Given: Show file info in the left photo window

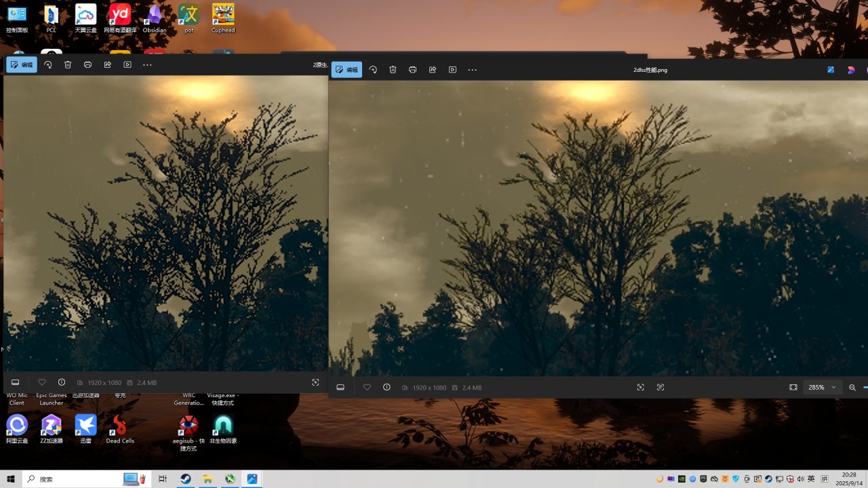Looking at the screenshot, I should (x=62, y=382).
